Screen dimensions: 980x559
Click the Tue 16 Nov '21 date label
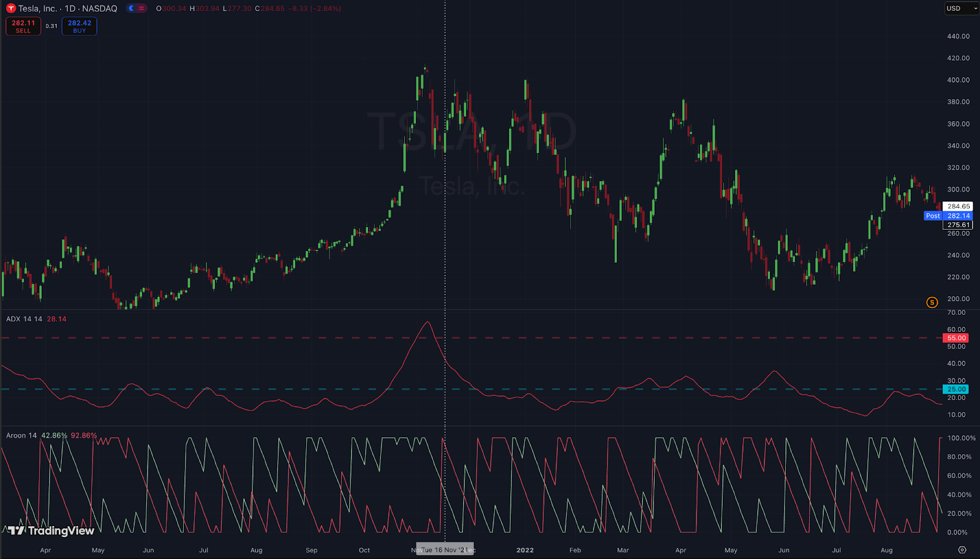(445, 550)
